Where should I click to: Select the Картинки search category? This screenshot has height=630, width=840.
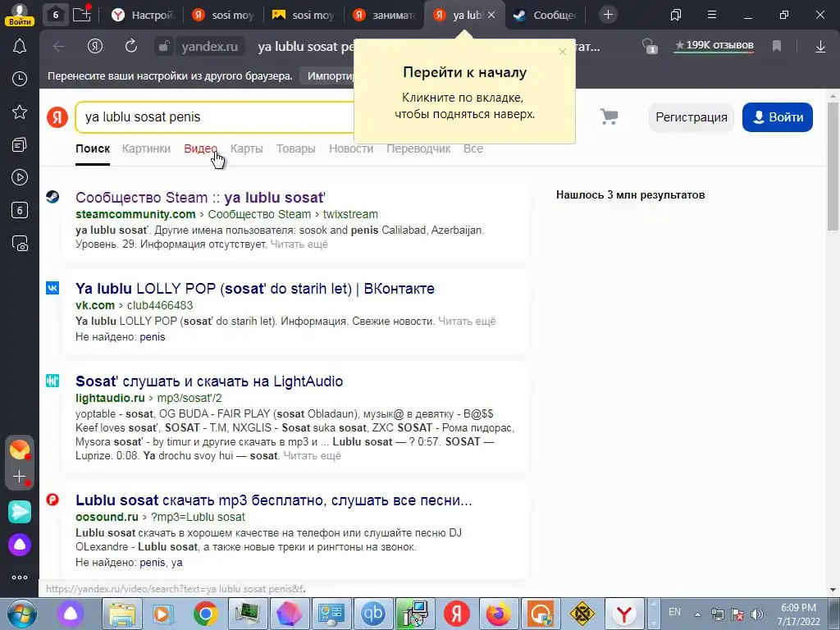[146, 148]
